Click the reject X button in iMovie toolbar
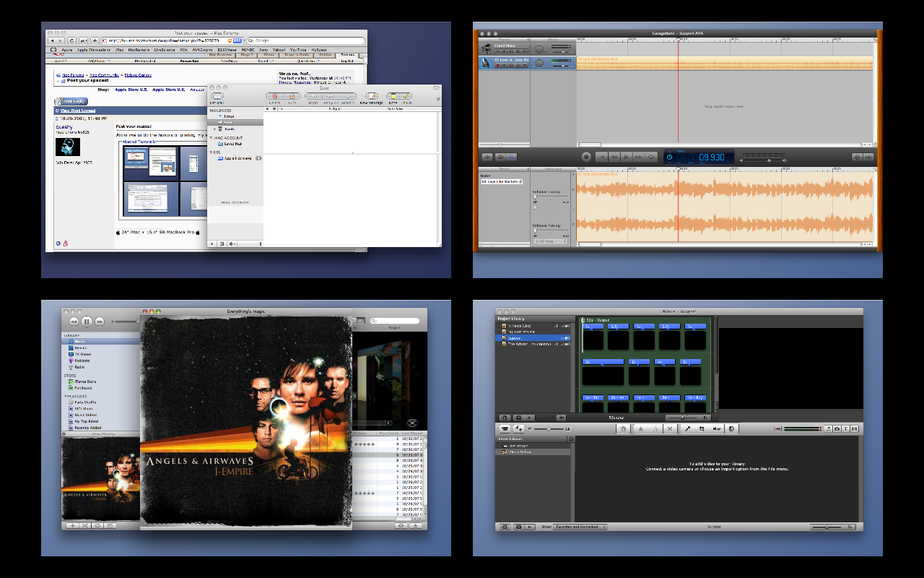The width and height of the screenshot is (924, 578). point(669,428)
